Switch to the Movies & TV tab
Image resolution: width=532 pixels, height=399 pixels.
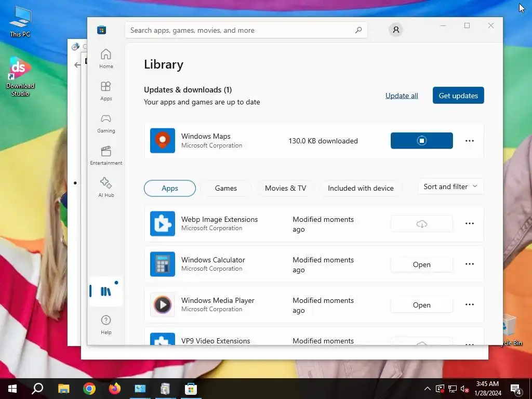(x=285, y=188)
